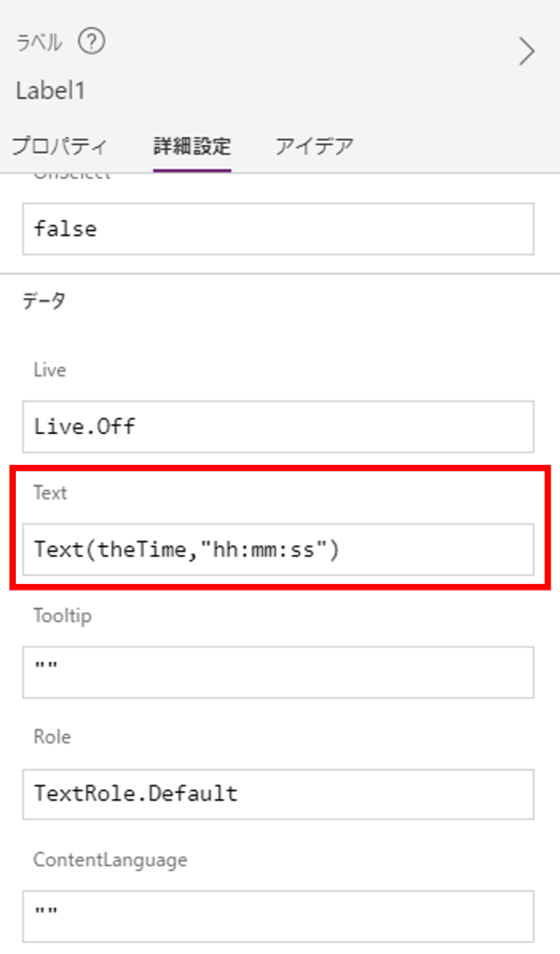Select the 詳細設定 tab
560x954 pixels.
[192, 146]
